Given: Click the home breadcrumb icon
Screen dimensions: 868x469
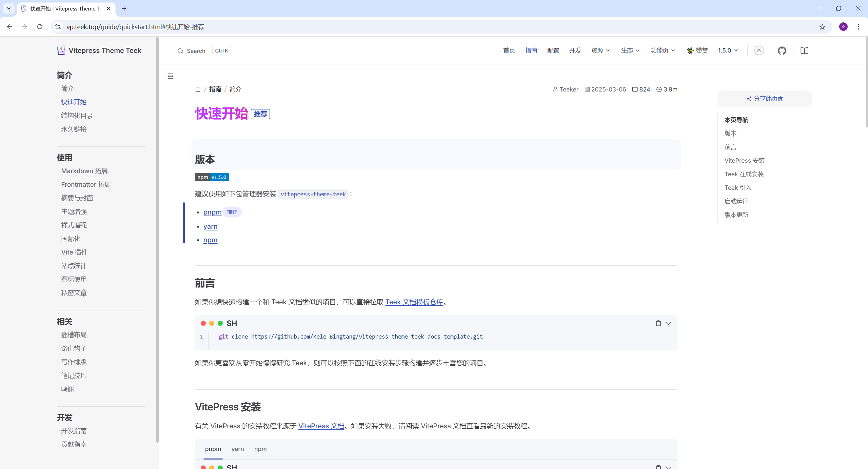Looking at the screenshot, I should [x=198, y=89].
